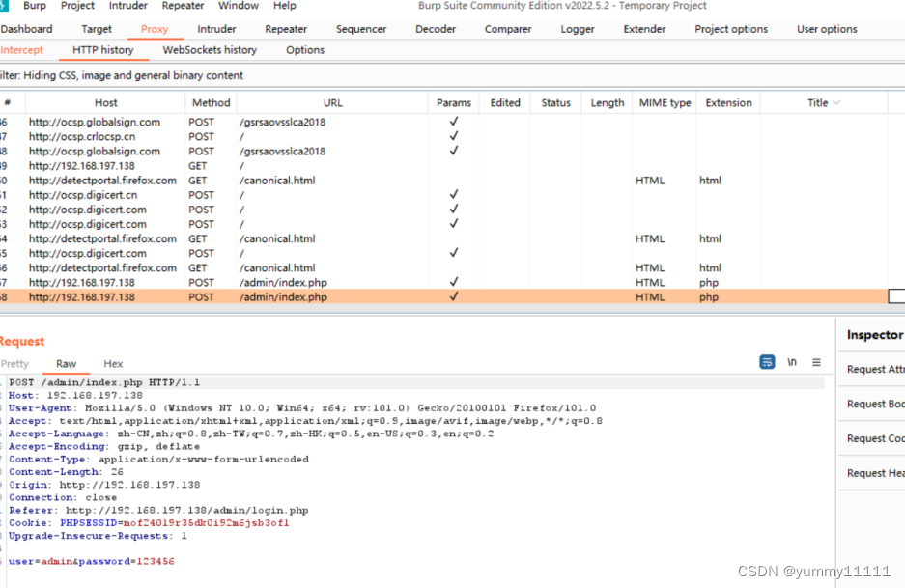Switch to Intercept sub-tab

[22, 50]
